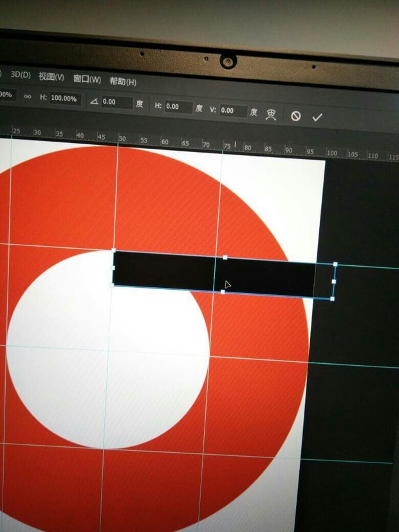The image size is (399, 532).
Task: Click the vertical skew V field
Action: [x=232, y=110]
